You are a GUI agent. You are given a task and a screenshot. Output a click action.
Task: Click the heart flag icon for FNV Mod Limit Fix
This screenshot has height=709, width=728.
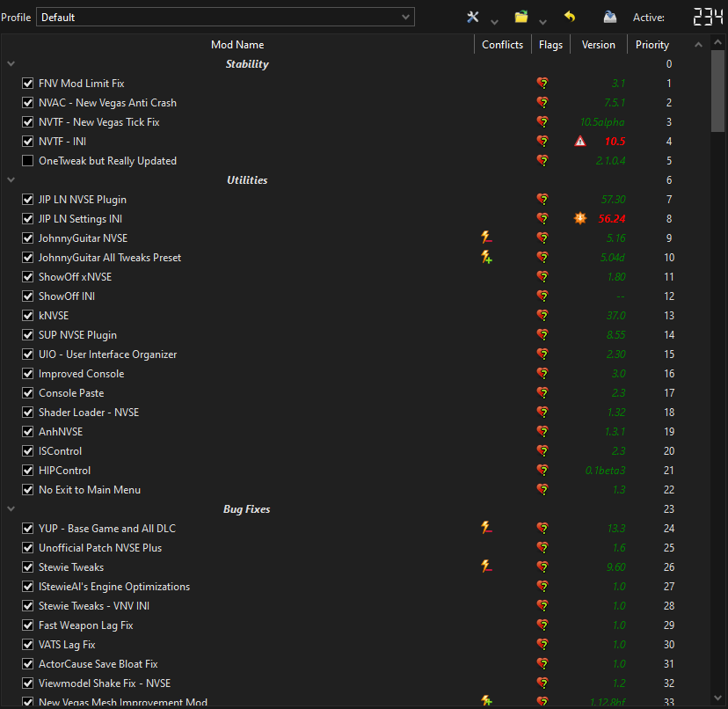(x=542, y=84)
